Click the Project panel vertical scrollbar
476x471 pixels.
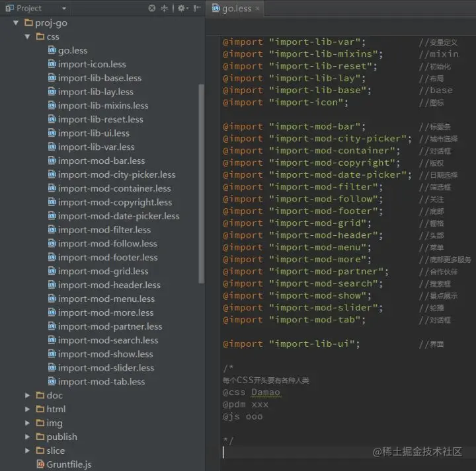coord(201,184)
